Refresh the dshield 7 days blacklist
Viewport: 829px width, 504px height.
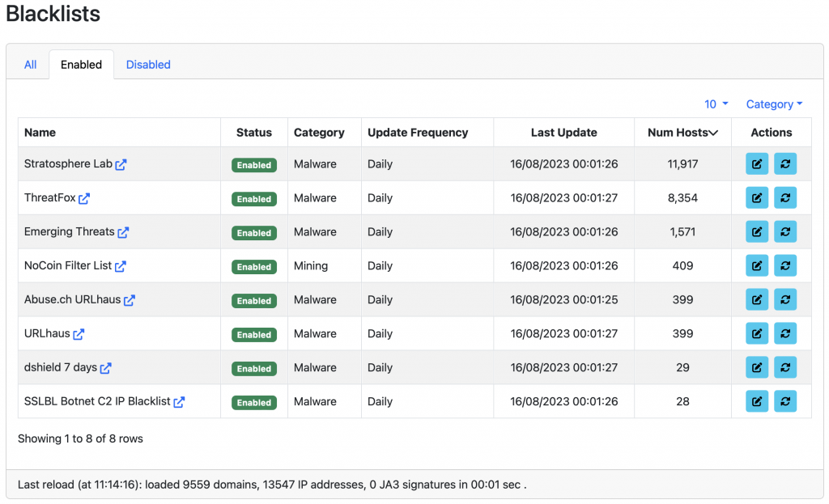click(785, 367)
